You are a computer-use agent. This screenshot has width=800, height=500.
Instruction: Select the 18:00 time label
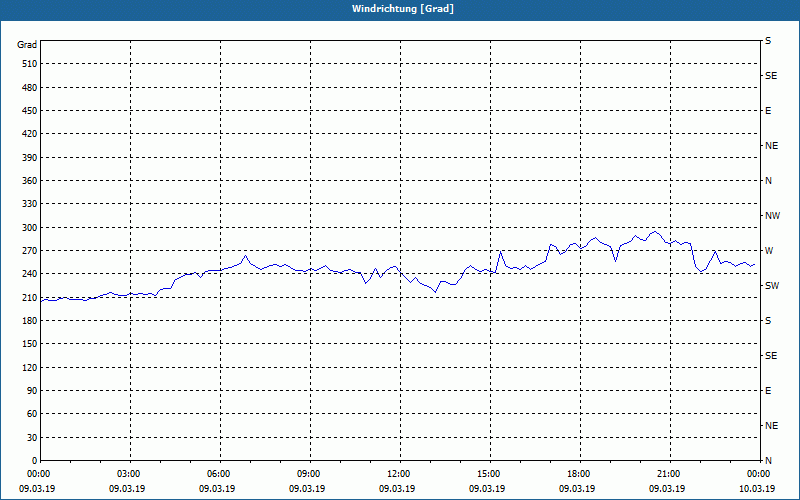[x=580, y=474]
